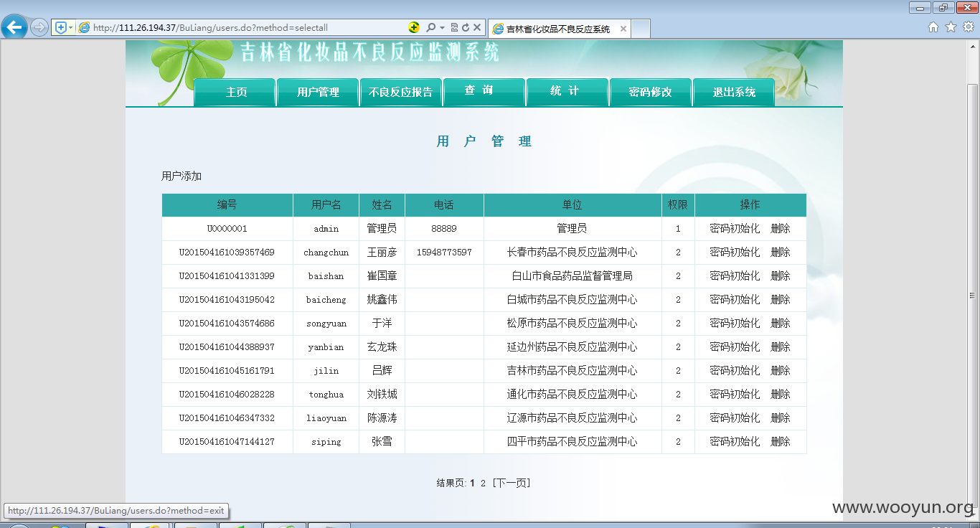Open the 不良反应报告 navigation menu
Image resolution: width=980 pixels, height=528 pixels.
pos(400,92)
